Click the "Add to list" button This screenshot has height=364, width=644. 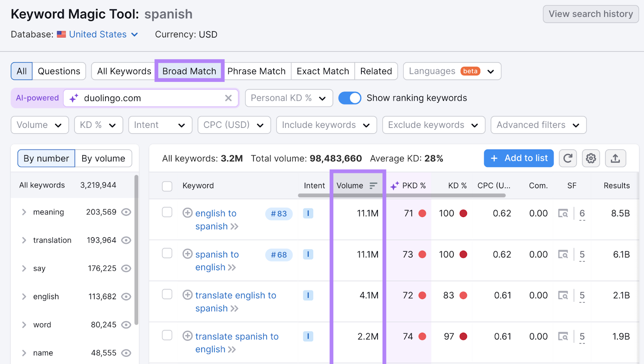(x=518, y=158)
